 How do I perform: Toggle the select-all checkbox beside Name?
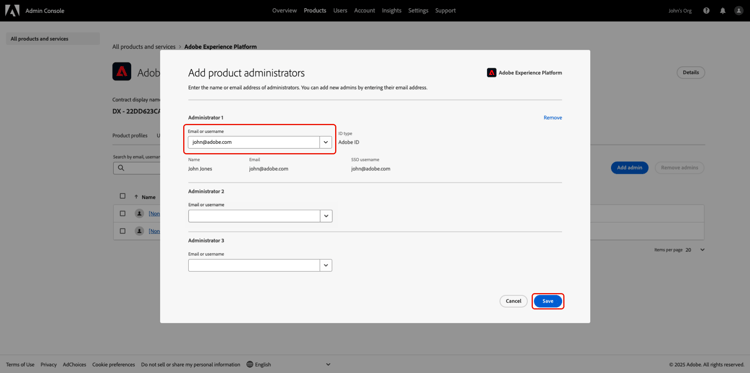(x=123, y=196)
